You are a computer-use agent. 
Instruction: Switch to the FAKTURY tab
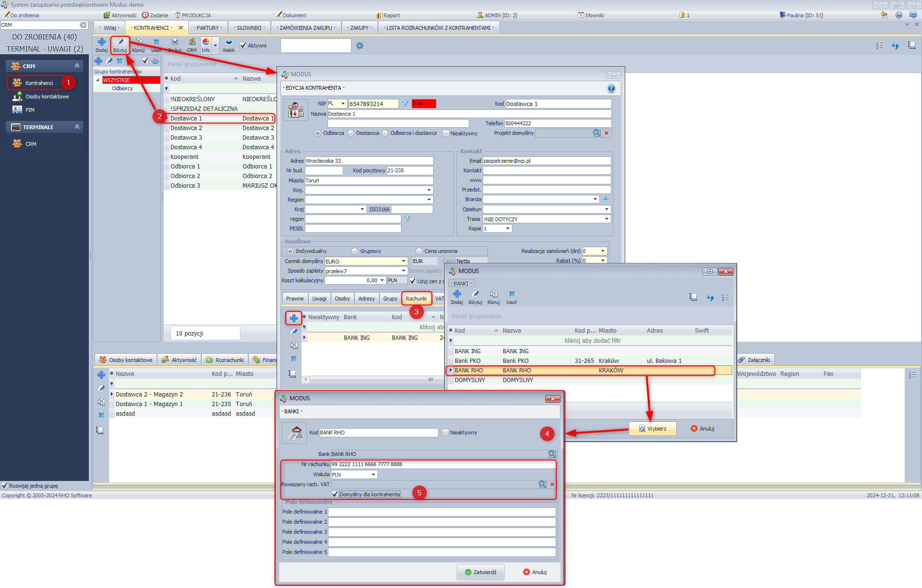click(208, 28)
